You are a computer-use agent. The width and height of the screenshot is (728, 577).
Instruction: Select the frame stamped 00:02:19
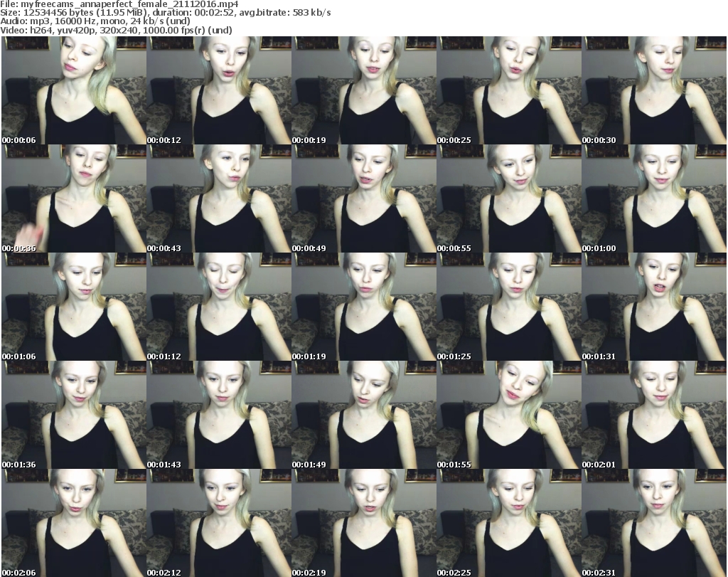[364, 523]
